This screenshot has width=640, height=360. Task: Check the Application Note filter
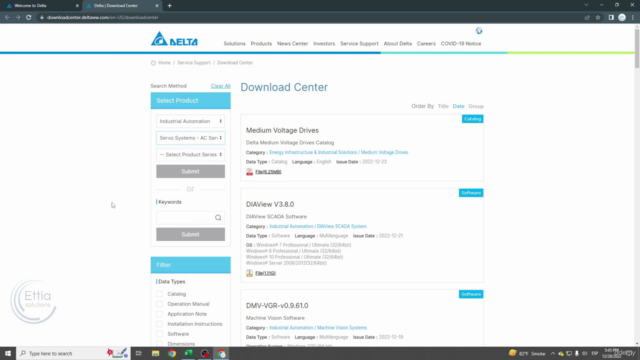coord(160,314)
